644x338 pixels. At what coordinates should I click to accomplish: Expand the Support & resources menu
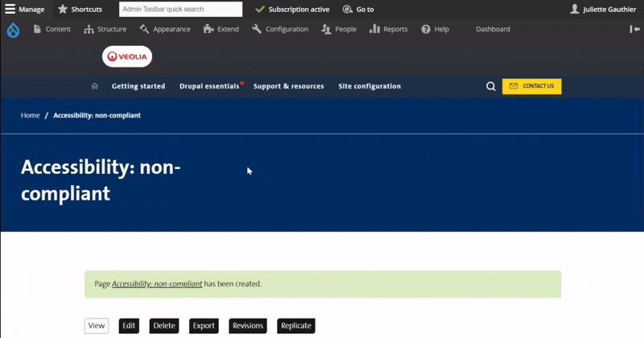288,86
